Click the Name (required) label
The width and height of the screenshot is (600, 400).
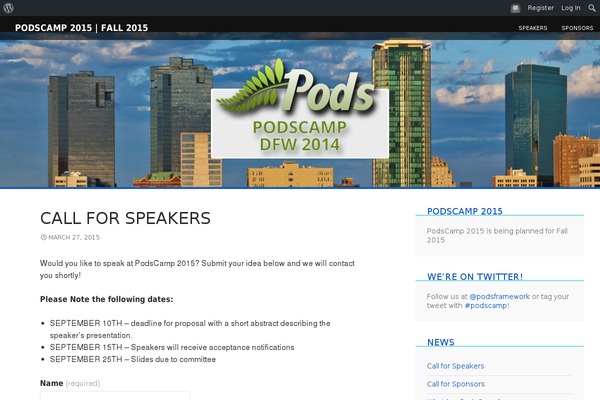point(70,383)
